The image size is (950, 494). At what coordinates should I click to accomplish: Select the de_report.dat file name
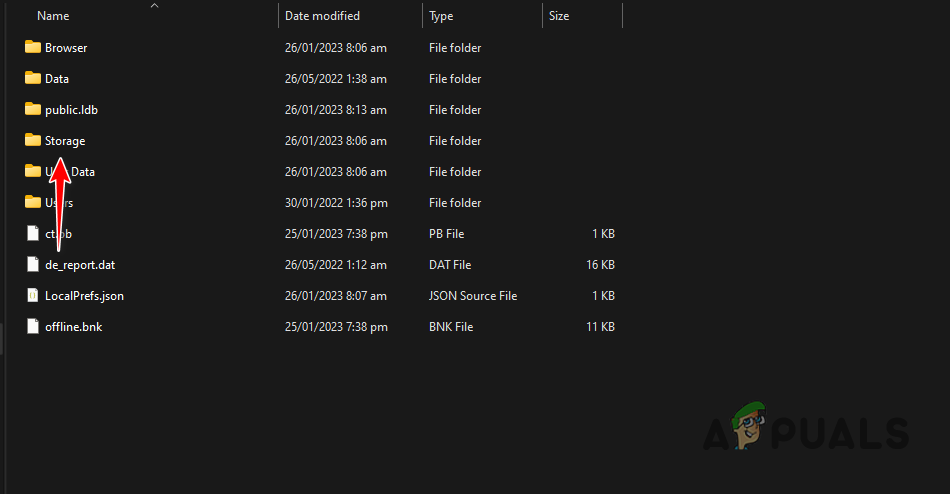click(x=80, y=265)
